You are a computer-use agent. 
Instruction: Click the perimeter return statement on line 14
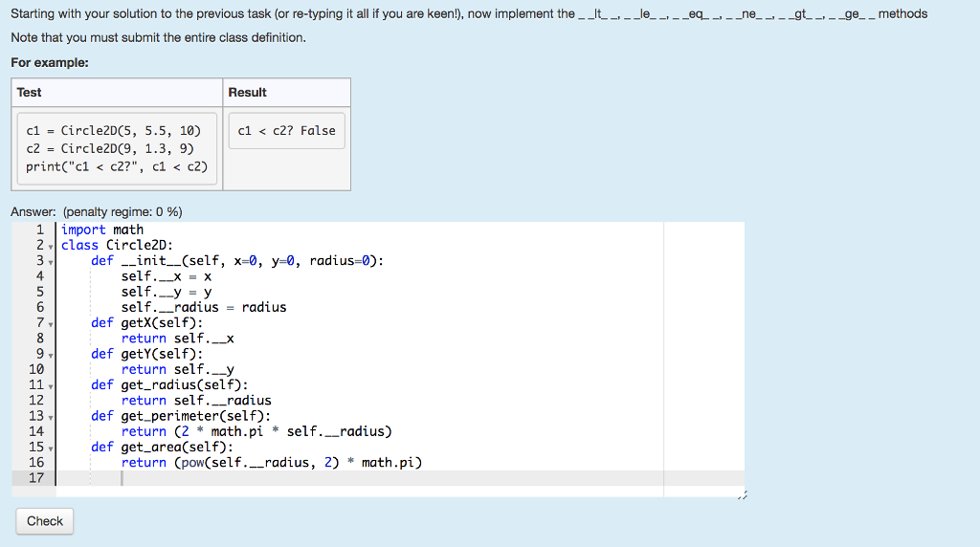pyautogui.click(x=256, y=431)
